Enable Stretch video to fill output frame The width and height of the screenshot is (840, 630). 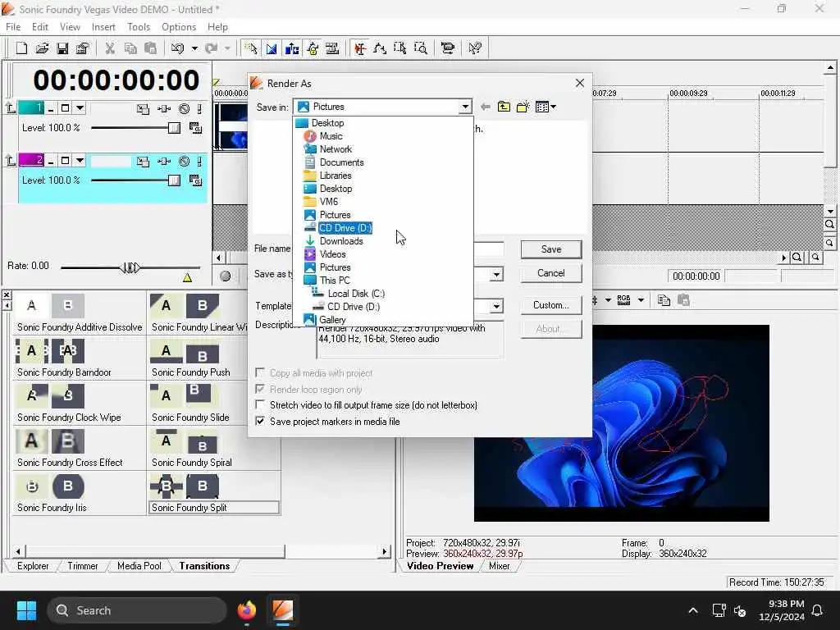pyautogui.click(x=260, y=405)
